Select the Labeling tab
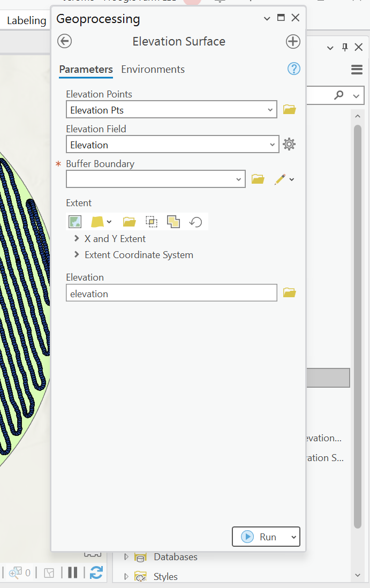 [x=25, y=20]
